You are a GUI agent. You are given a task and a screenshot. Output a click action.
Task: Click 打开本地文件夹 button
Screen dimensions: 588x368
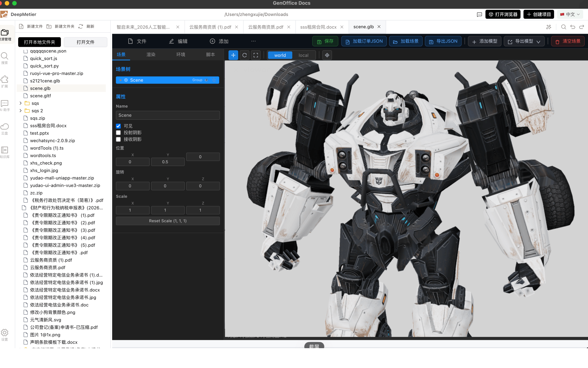coord(39,42)
